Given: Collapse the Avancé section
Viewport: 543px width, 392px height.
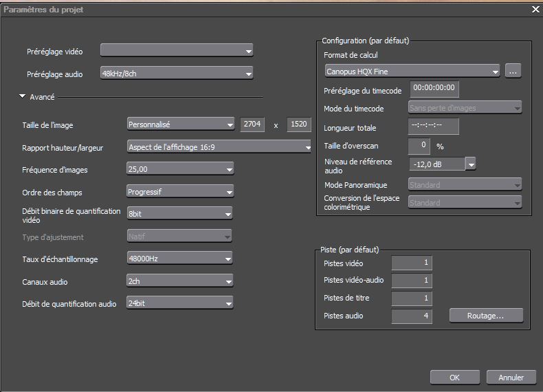Looking at the screenshot, I should (x=23, y=97).
